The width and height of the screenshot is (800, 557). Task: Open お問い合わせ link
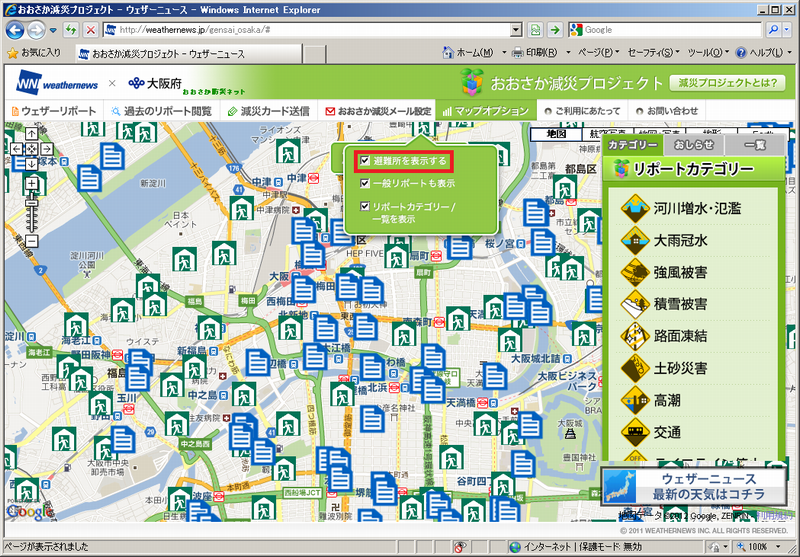tap(667, 111)
